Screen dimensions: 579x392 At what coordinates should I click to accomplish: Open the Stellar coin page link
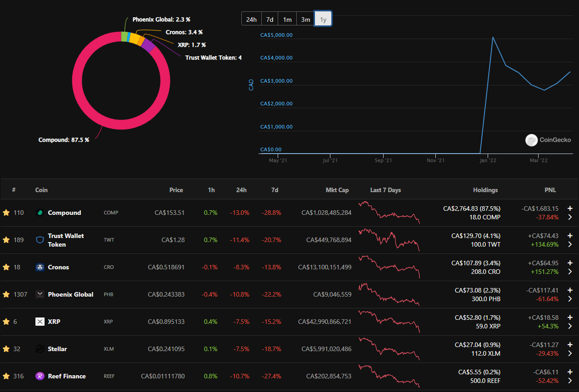(x=57, y=349)
